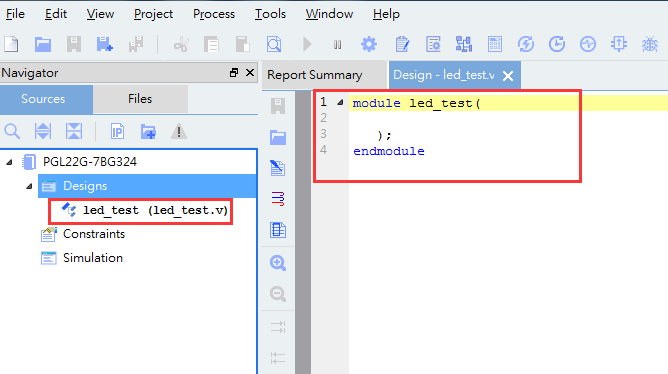Screen dimensions: 668x374
Task: Zoom out the editor view
Action: point(278,294)
